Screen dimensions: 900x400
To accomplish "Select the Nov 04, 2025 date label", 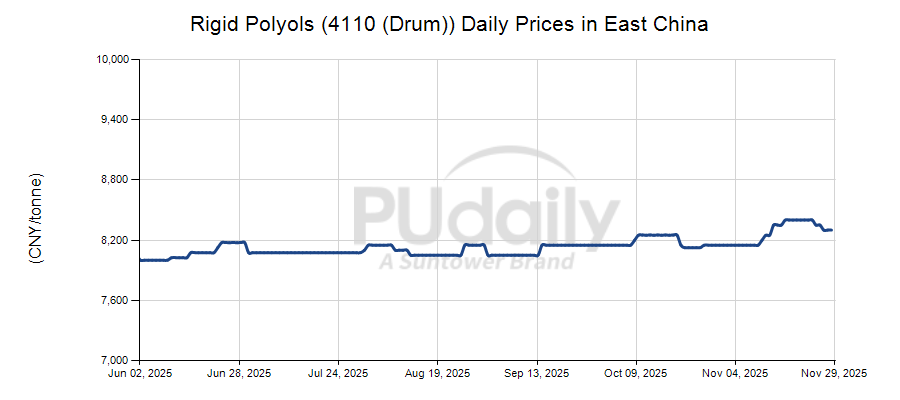I will pos(736,374).
